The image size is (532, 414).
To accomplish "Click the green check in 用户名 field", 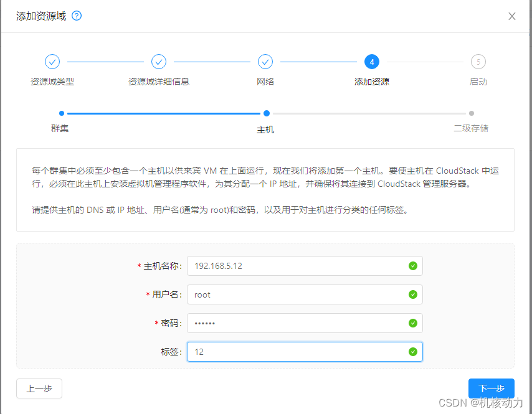I will coord(412,294).
